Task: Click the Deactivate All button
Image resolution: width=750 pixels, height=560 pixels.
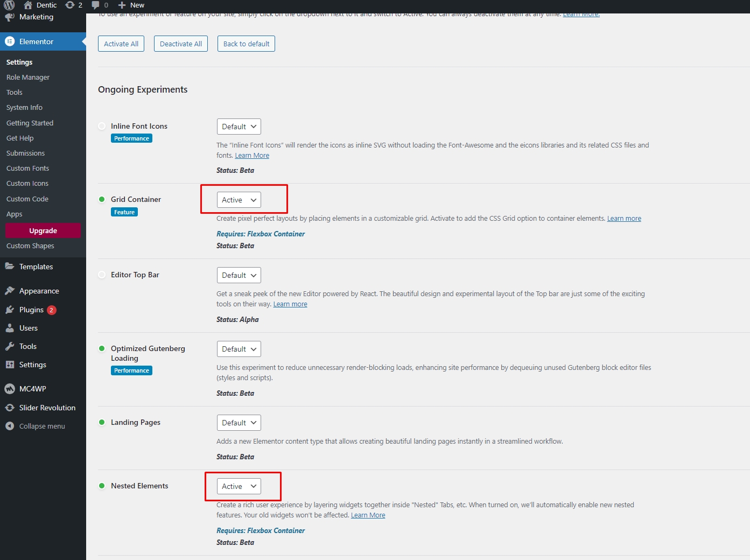Action: 181,44
